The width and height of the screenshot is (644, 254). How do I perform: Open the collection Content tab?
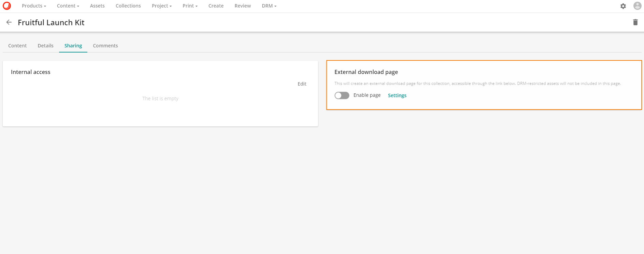(x=17, y=46)
